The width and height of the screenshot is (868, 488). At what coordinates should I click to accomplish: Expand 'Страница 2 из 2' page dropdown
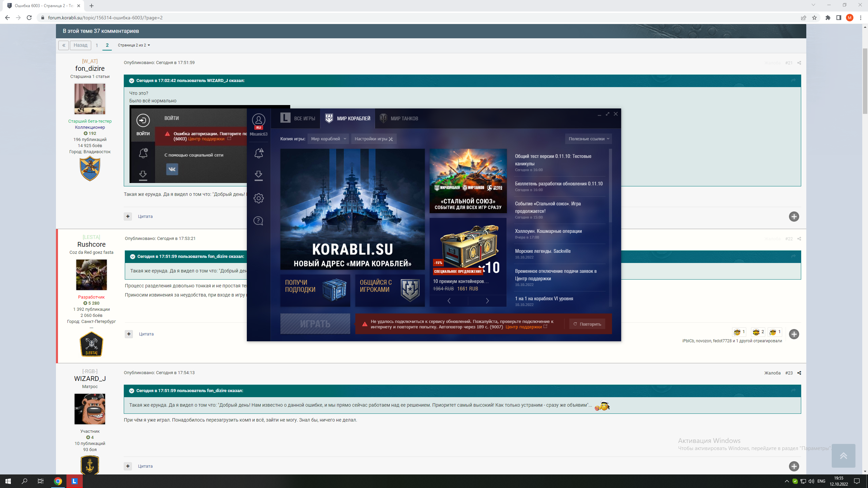pos(134,45)
